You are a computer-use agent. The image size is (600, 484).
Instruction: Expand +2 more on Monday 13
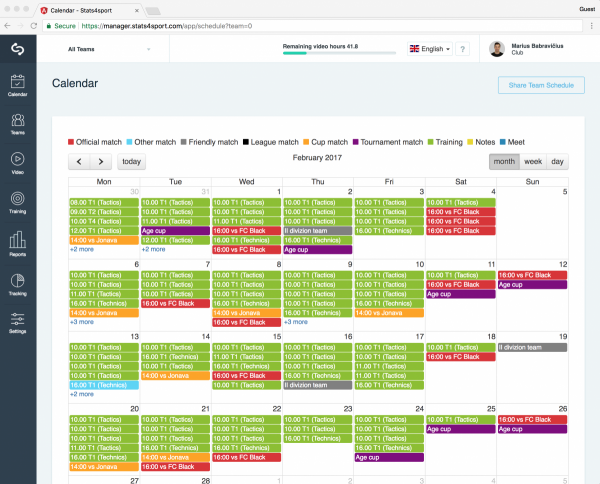point(82,394)
